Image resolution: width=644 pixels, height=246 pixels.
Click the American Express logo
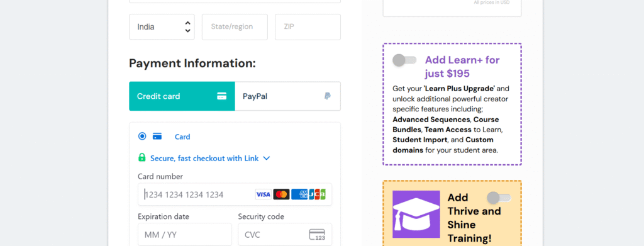point(299,194)
